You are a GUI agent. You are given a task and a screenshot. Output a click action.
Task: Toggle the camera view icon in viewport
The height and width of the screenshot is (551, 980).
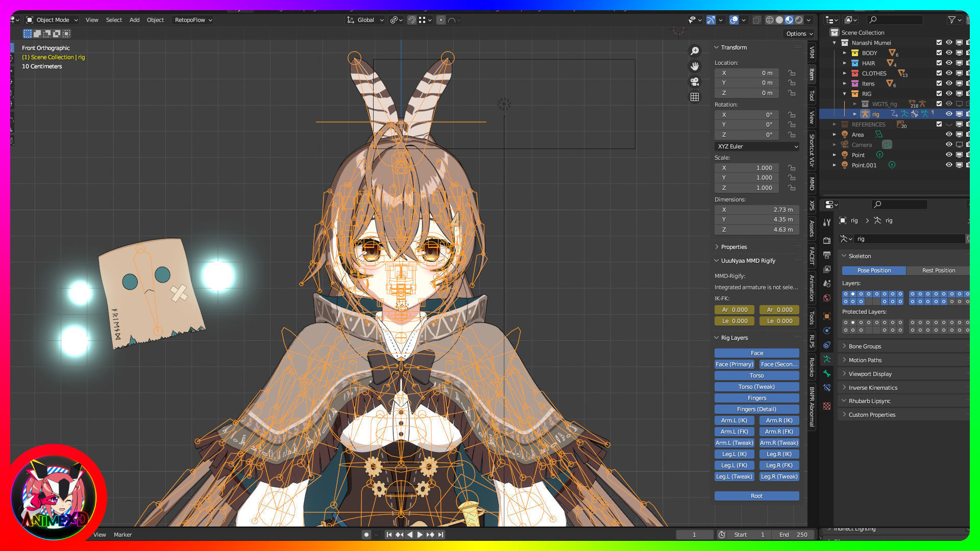695,82
